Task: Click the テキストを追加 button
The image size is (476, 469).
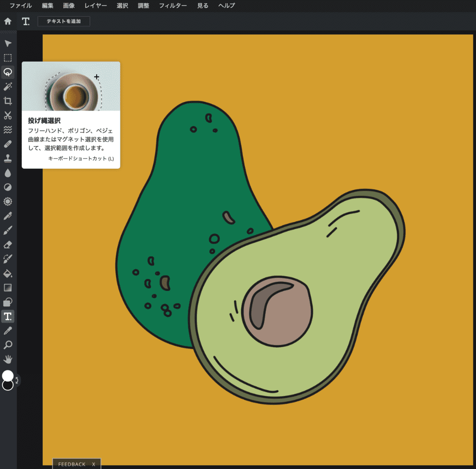Action: (x=64, y=21)
